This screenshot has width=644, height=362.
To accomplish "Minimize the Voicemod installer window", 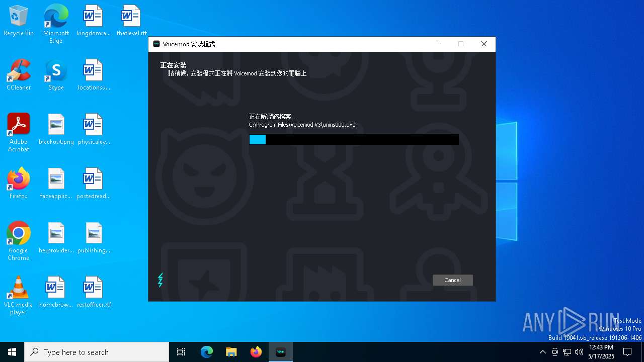I will point(438,44).
